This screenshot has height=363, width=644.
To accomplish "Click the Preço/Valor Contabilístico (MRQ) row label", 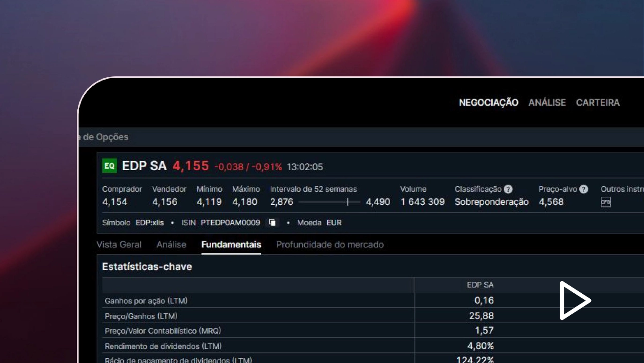I will [163, 331].
